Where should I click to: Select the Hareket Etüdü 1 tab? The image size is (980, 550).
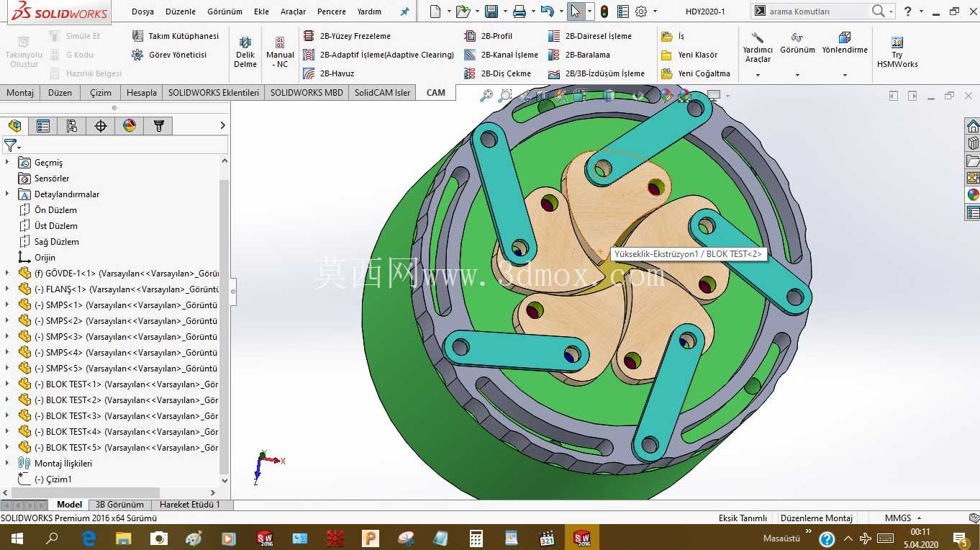pos(190,505)
